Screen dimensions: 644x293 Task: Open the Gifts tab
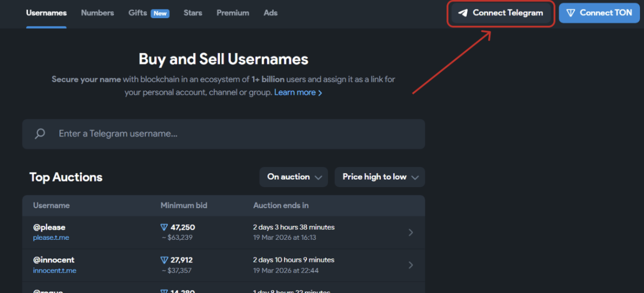138,13
